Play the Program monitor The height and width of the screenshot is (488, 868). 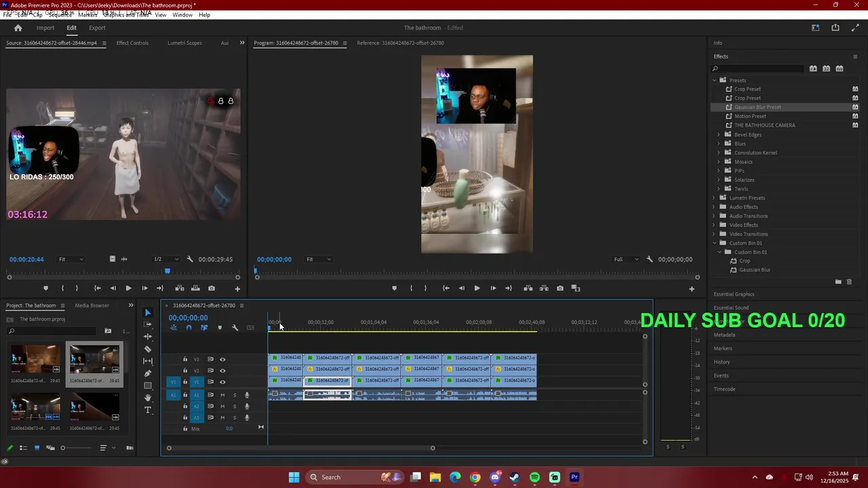click(x=477, y=288)
